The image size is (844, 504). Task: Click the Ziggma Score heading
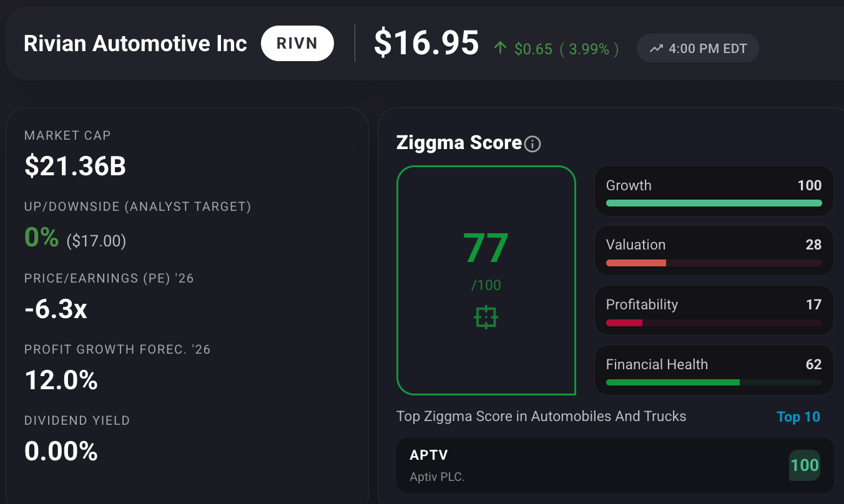point(459,143)
